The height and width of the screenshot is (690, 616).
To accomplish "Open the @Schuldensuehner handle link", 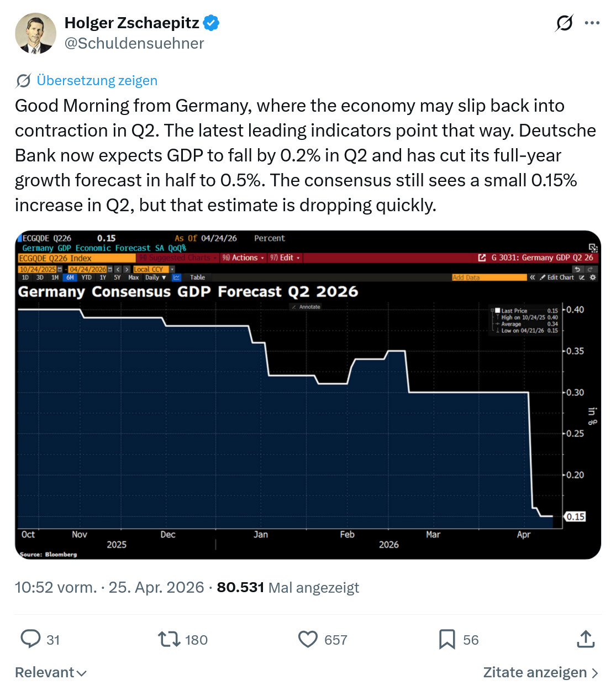I will click(134, 43).
